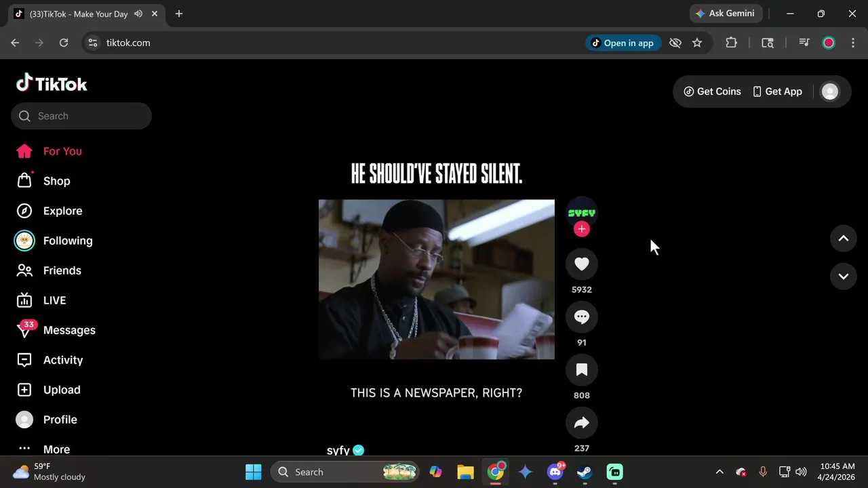868x488 pixels.
Task: Open Ask Gemini
Action: [x=726, y=14]
